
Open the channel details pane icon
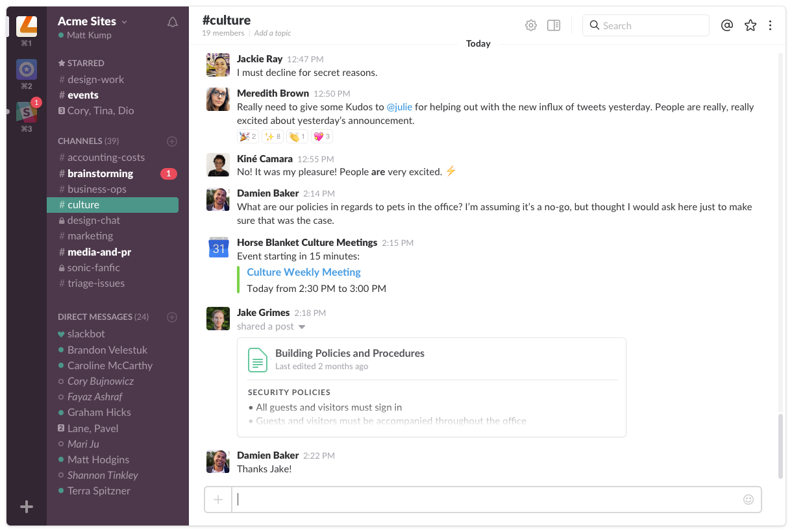[x=553, y=25]
